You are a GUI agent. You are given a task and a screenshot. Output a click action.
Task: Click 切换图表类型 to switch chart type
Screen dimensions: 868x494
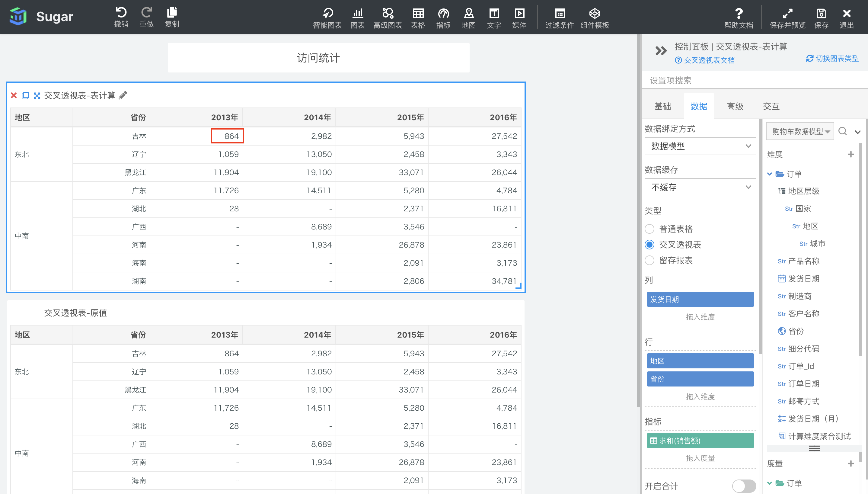point(832,58)
